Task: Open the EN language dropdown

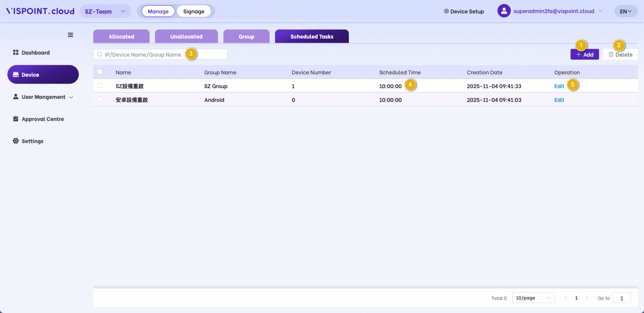Action: (626, 11)
